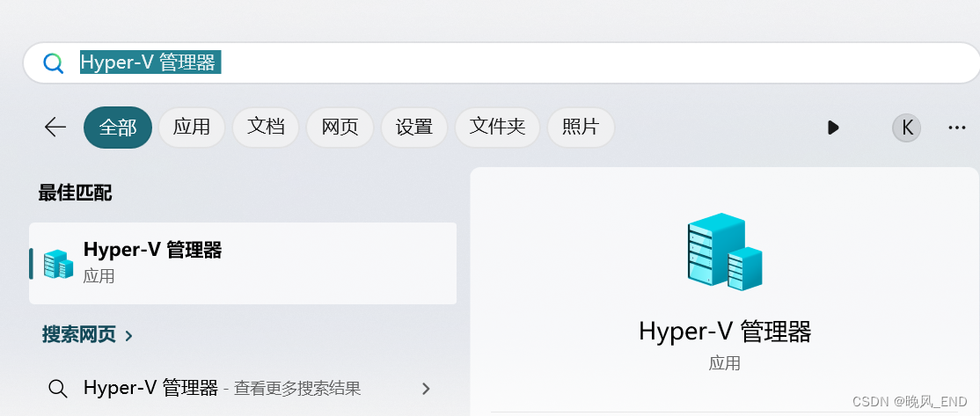Click the Hyper-V 管理器 title in preview pane
This screenshot has height=416, width=980.
tap(725, 331)
